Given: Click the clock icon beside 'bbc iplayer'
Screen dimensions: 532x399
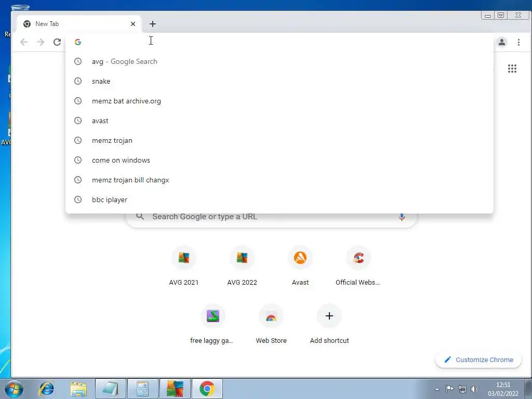Looking at the screenshot, I should (78, 199).
